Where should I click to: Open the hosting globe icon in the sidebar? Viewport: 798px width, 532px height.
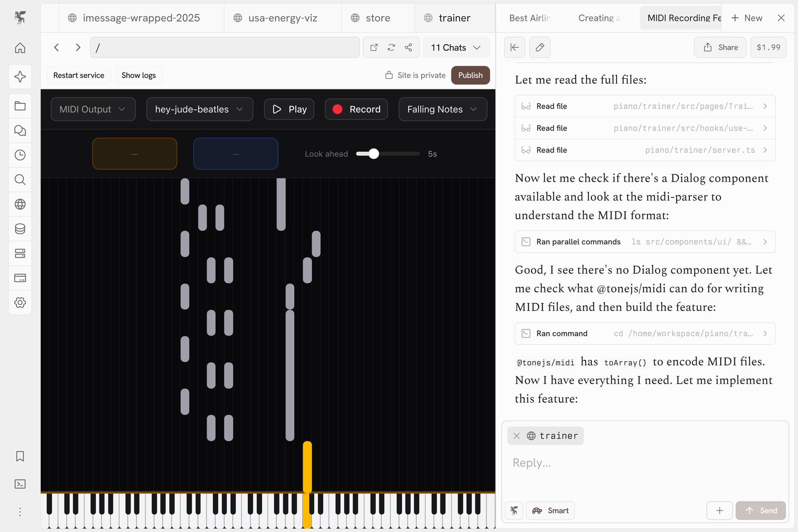(x=20, y=204)
